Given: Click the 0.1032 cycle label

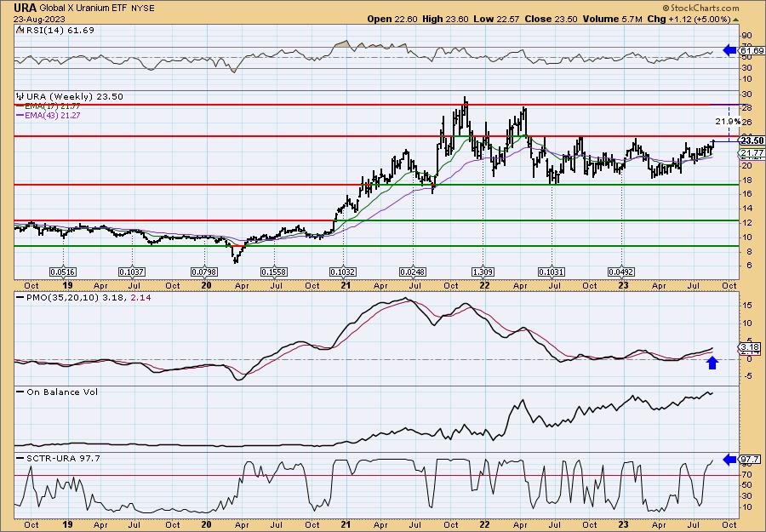Looking at the screenshot, I should pyautogui.click(x=343, y=272).
